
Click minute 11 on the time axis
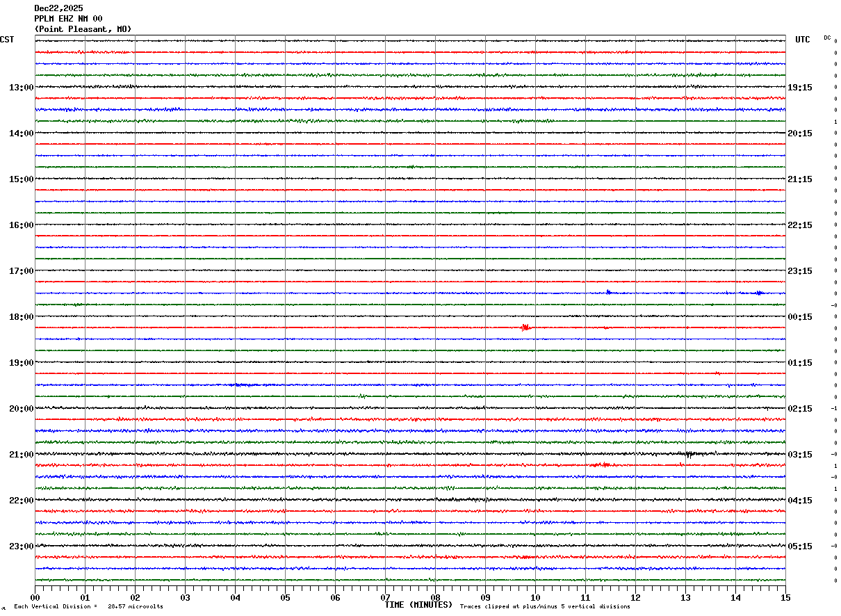click(x=585, y=597)
